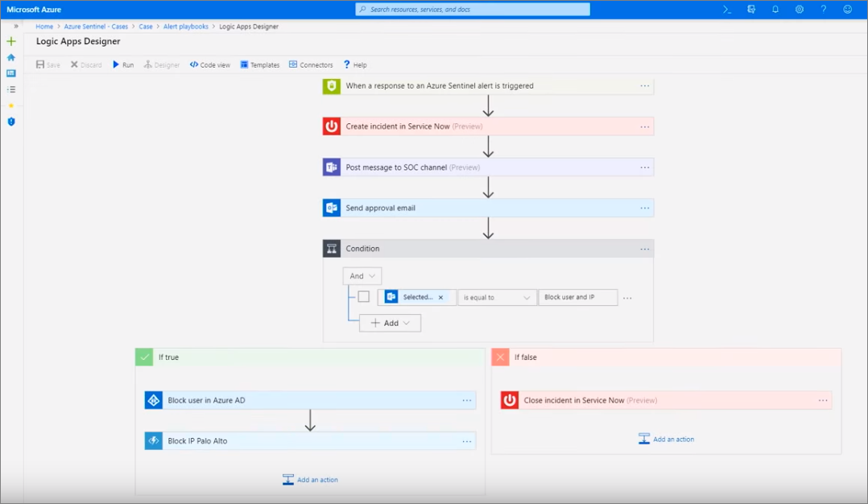Image resolution: width=868 pixels, height=504 pixels.
Task: Switch to Designer view
Action: [162, 64]
